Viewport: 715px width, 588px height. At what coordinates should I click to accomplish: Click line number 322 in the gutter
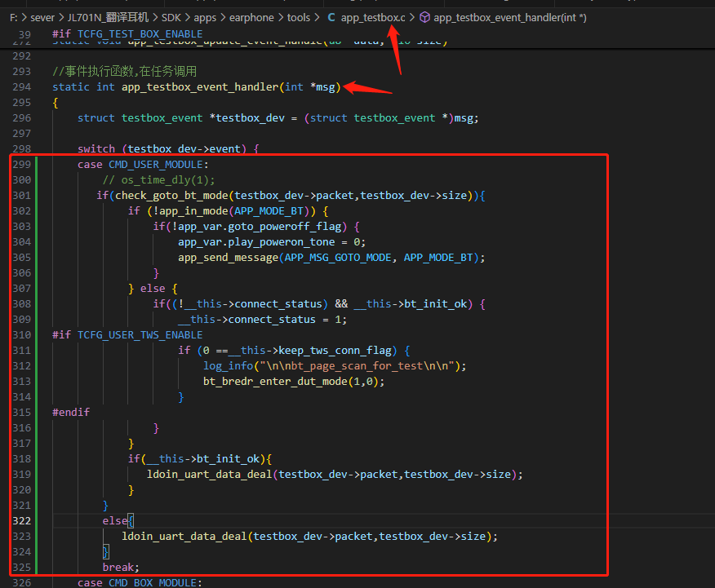22,520
